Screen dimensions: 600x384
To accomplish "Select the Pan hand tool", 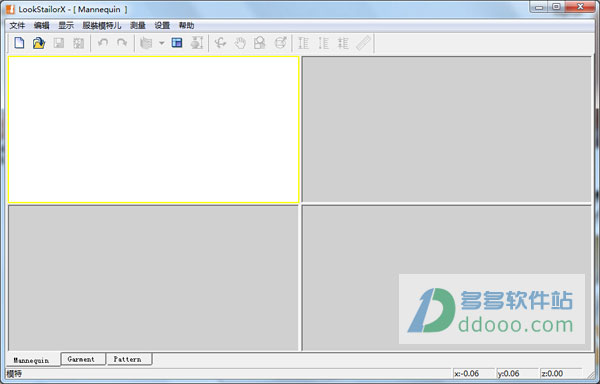I will click(x=240, y=43).
